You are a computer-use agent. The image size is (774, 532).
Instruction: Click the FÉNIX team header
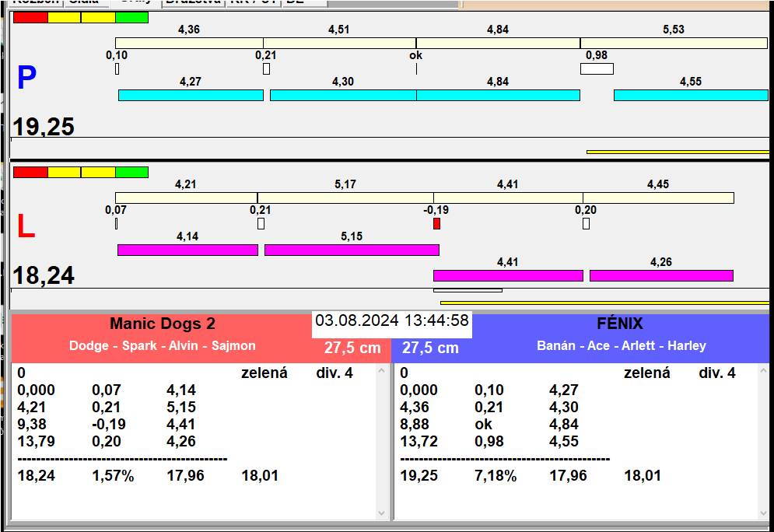[621, 324]
